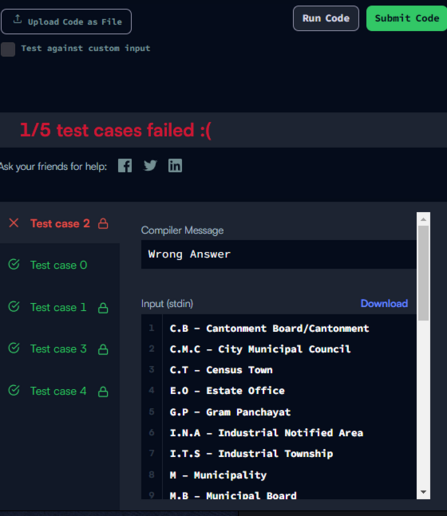Open the Test case 1 tab
Screen dimensions: 447x516
(60, 307)
